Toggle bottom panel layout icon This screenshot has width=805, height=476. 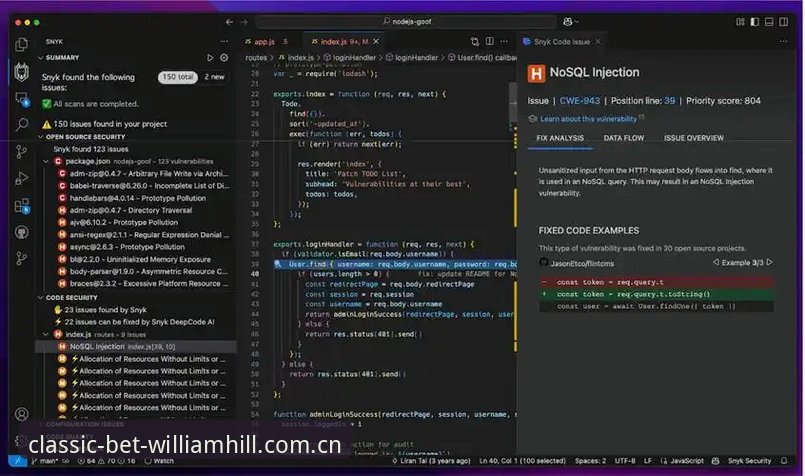click(x=769, y=22)
